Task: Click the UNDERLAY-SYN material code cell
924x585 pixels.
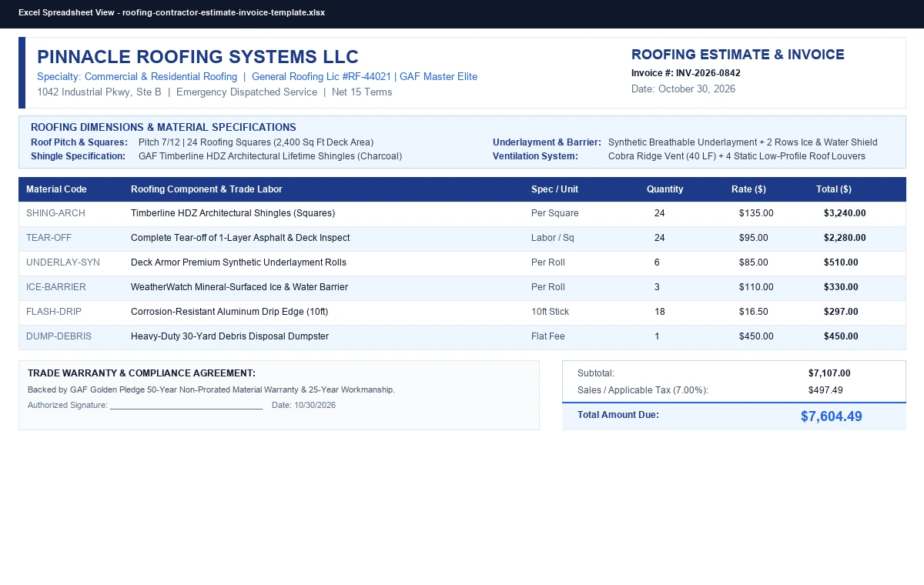Action: pyautogui.click(x=63, y=262)
